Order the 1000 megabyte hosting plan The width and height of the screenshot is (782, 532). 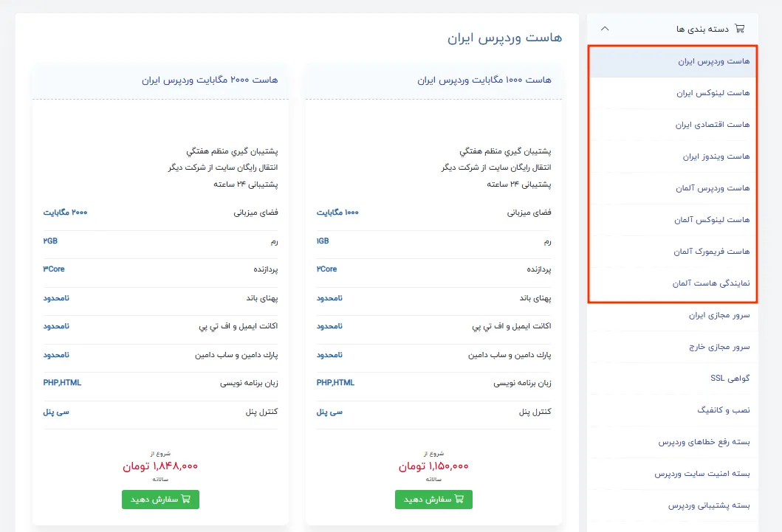pos(433,499)
